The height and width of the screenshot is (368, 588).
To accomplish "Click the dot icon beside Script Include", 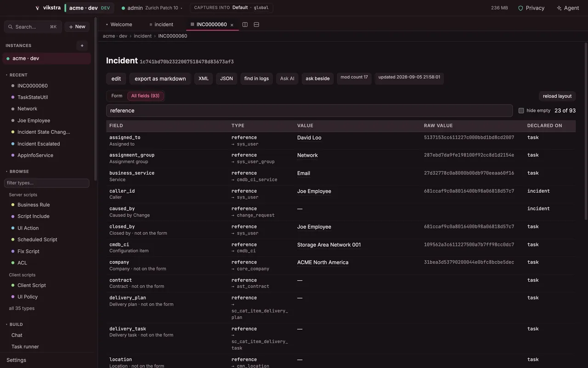I will pos(13,216).
